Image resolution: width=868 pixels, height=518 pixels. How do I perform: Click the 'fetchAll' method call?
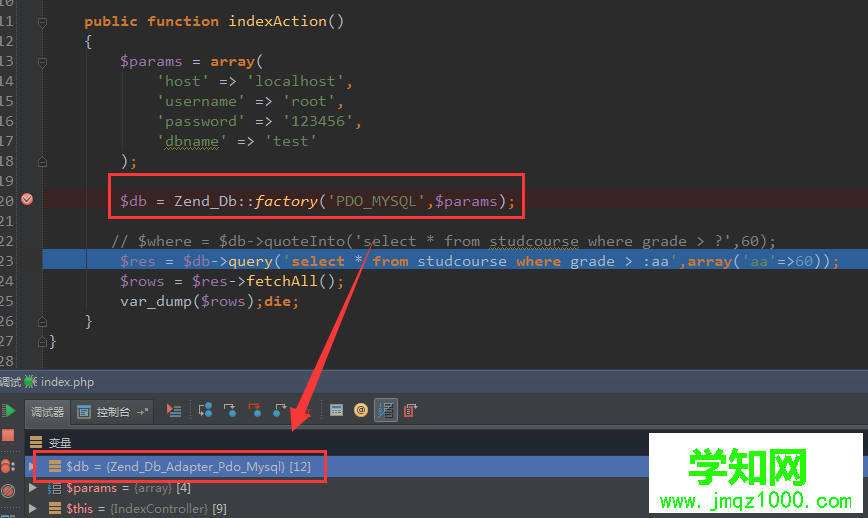[282, 281]
